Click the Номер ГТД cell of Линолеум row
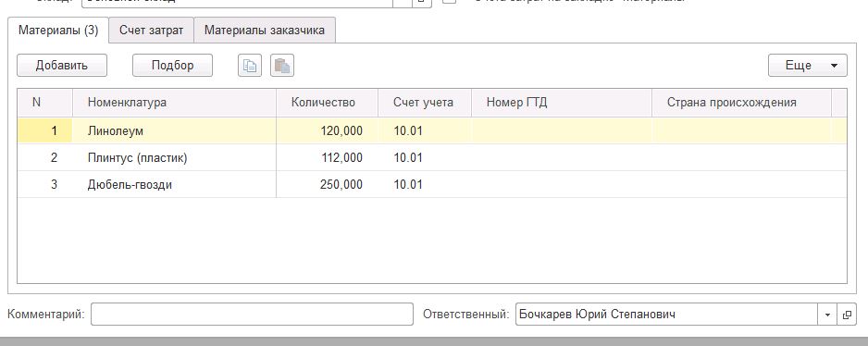Screen dimensions: 868x346 tap(562, 131)
